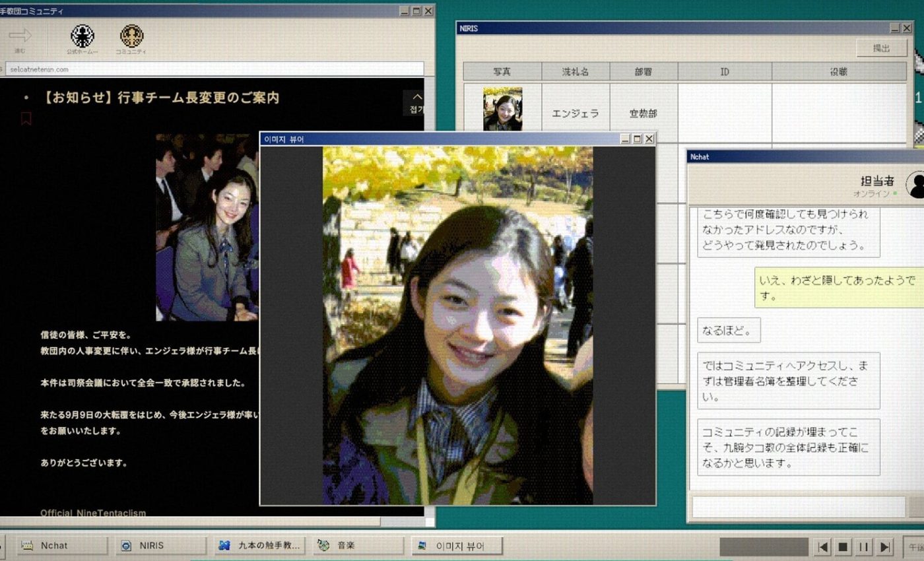This screenshot has height=561, width=924.
Task: Select the エンジェラ name cell in NIRIS
Action: click(576, 113)
